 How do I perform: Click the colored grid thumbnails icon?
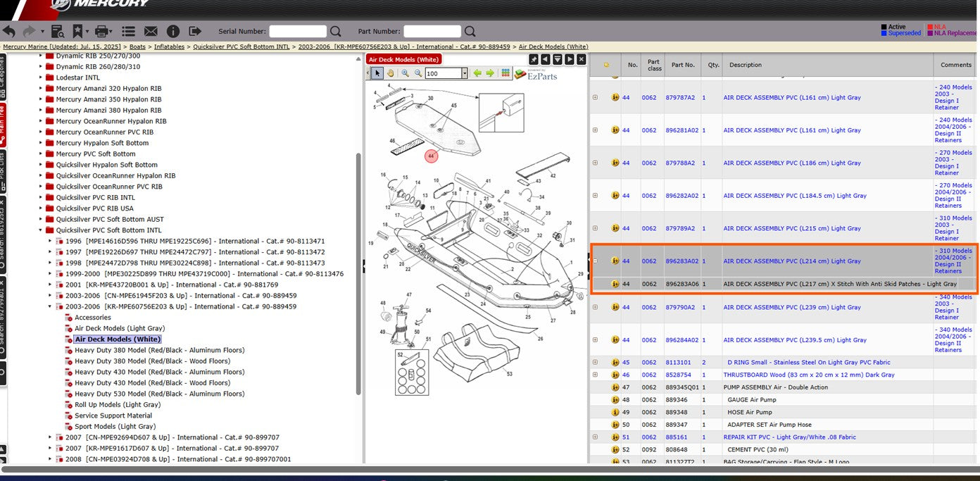point(505,73)
